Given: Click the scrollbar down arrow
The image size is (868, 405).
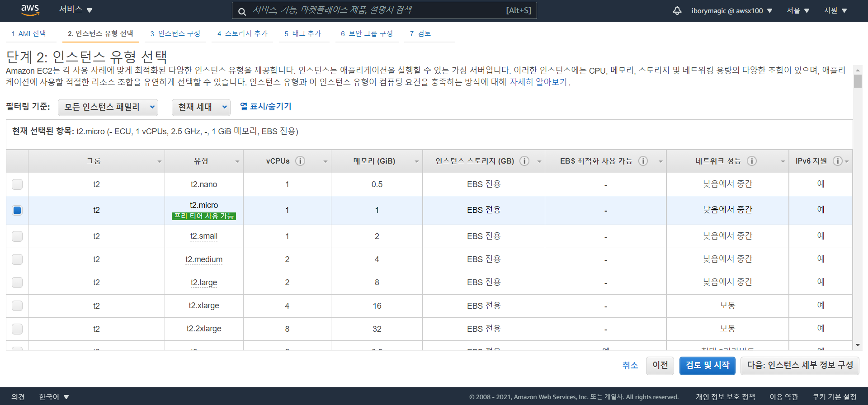Looking at the screenshot, I should [x=858, y=345].
